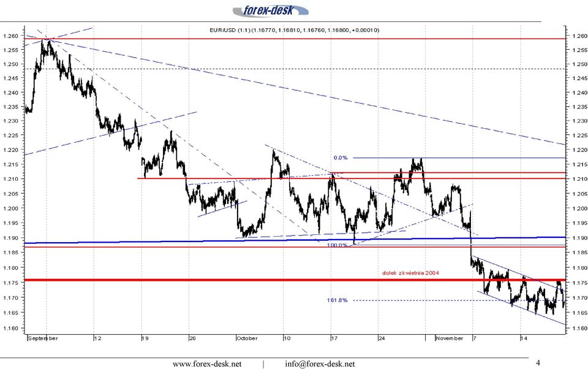588x369 pixels.
Task: Click 1.220 on the right price axis
Action: [580, 150]
